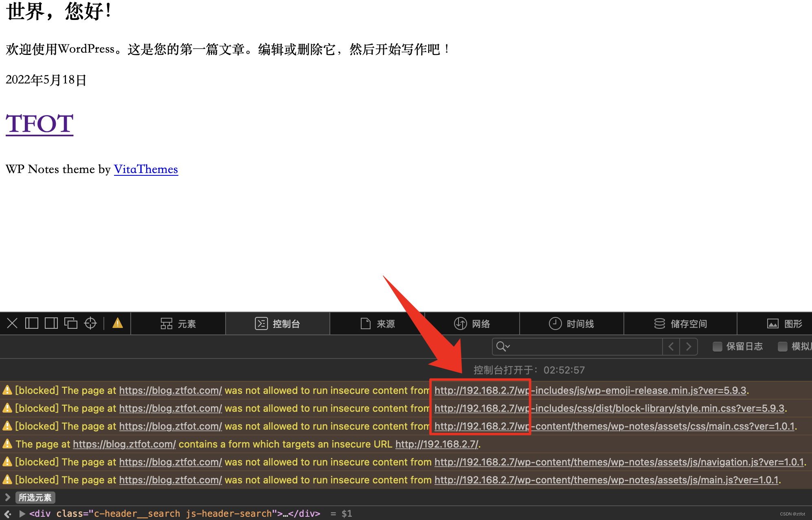The image size is (812, 520).
Task: Go to the previous search result arrow
Action: pyautogui.click(x=671, y=347)
